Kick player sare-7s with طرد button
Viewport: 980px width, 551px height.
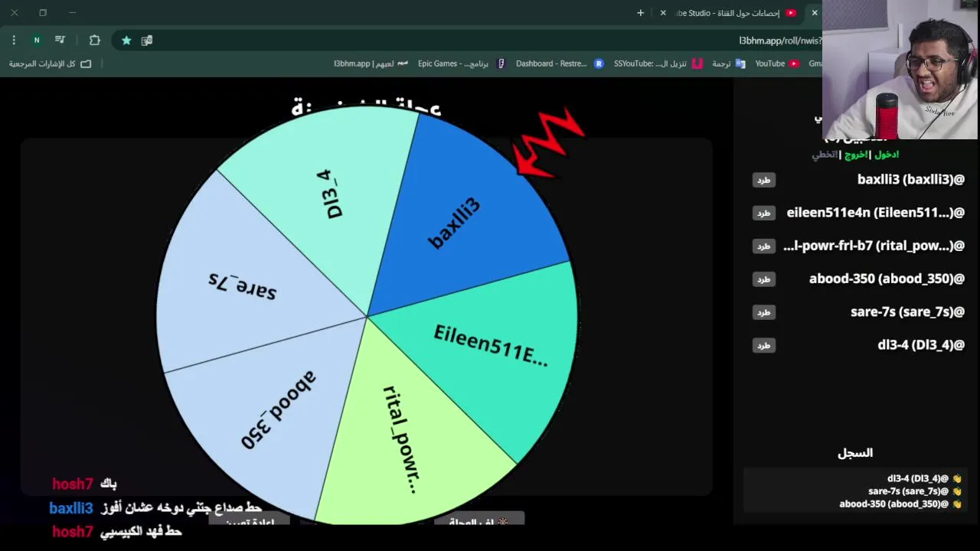763,312
